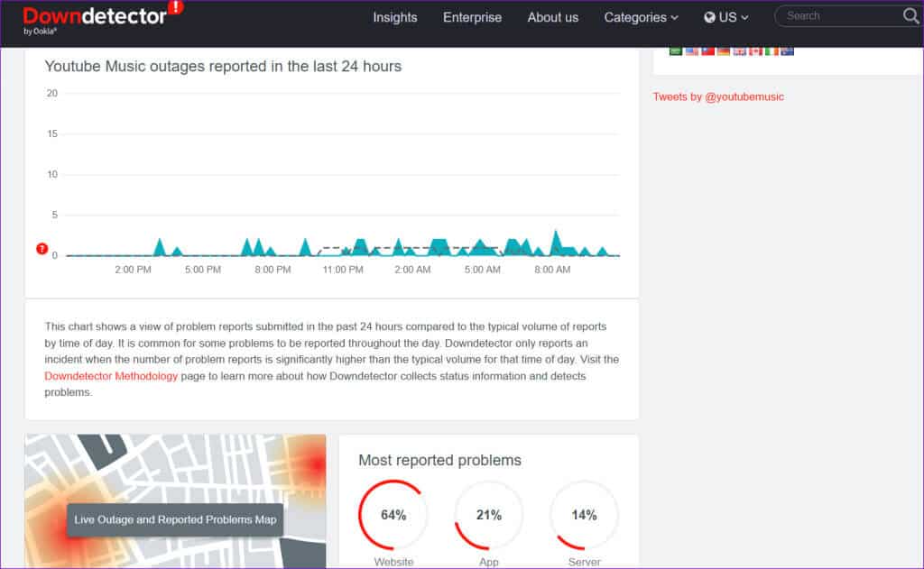Click the 2:00 PM axis label
The height and width of the screenshot is (569, 924).
pos(133,270)
